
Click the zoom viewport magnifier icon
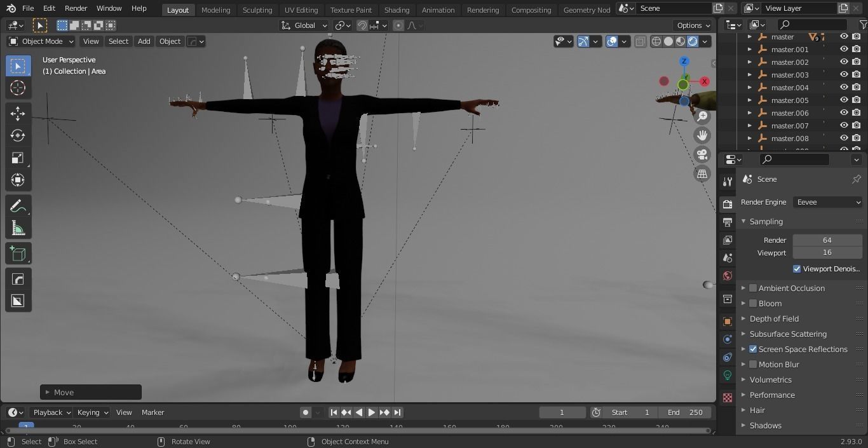702,116
